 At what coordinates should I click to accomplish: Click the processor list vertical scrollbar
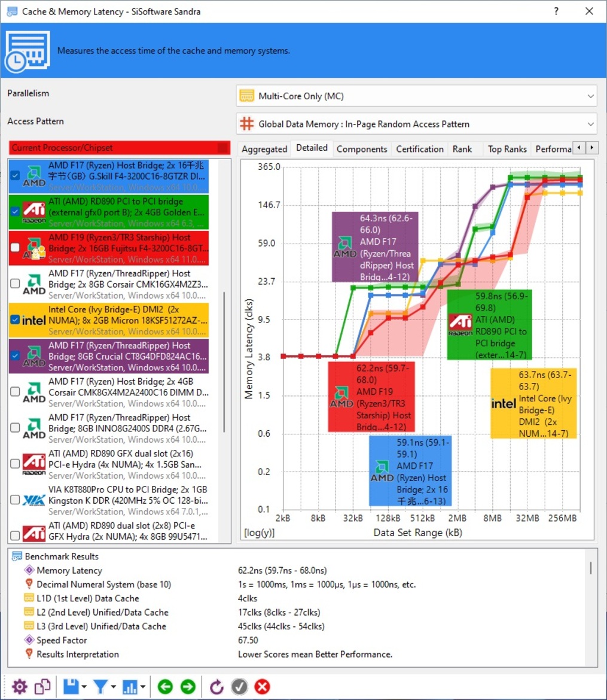tap(224, 361)
